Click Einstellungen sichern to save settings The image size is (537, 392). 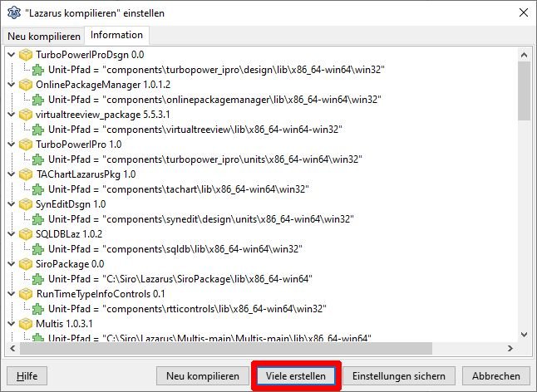[399, 376]
